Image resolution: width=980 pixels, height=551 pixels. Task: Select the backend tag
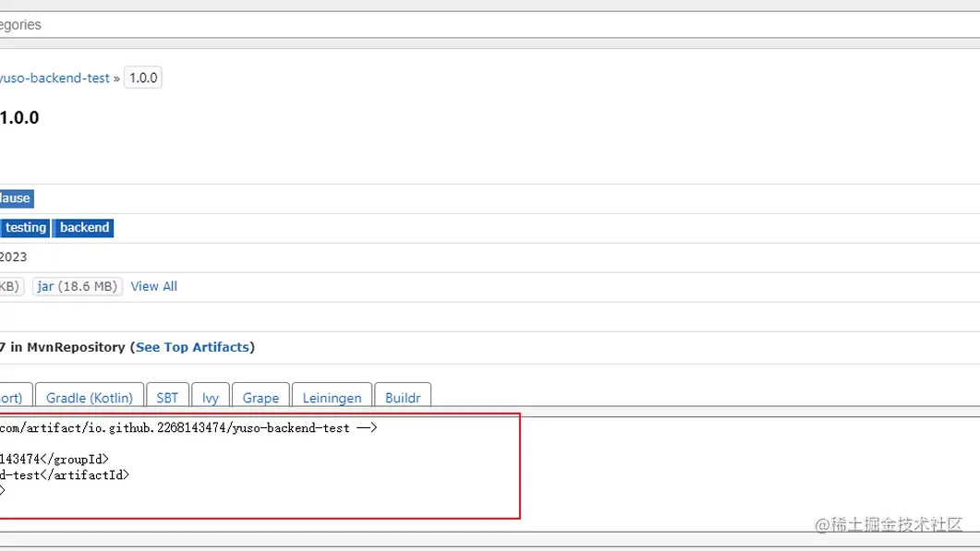coord(84,227)
